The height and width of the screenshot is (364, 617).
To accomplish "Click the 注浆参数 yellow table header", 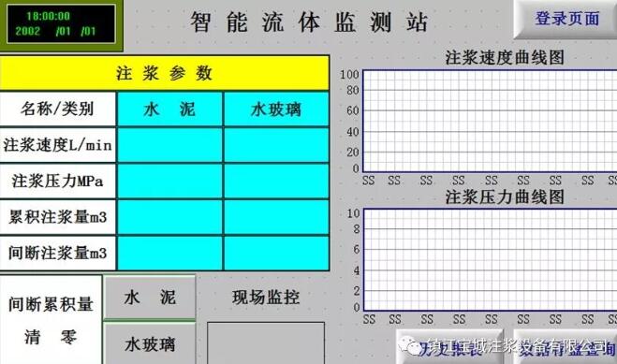I will (x=164, y=73).
